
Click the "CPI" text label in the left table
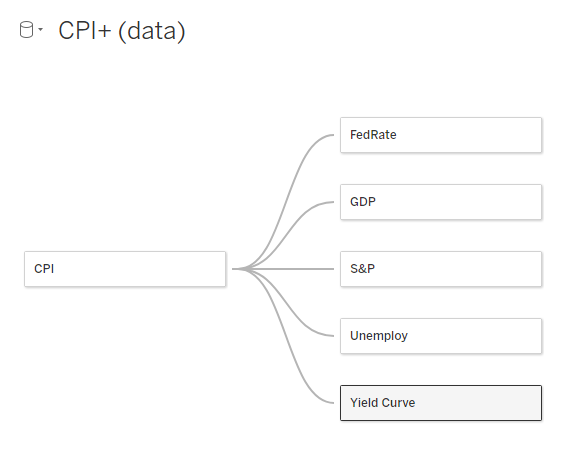44,269
